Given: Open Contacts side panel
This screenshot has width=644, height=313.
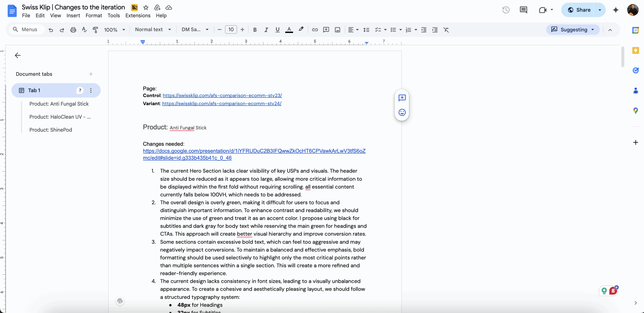Looking at the screenshot, I should (x=635, y=90).
